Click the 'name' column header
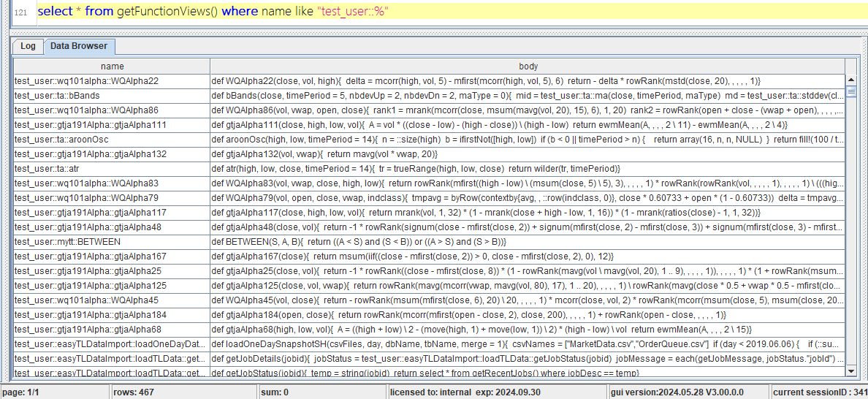 click(112, 66)
